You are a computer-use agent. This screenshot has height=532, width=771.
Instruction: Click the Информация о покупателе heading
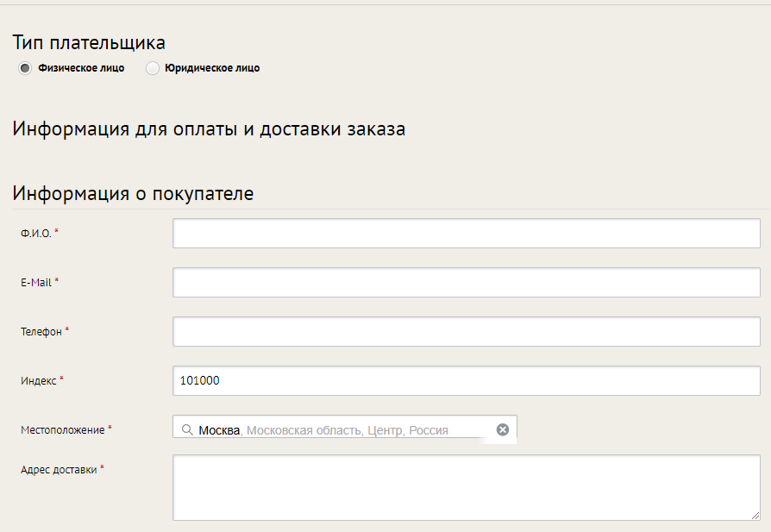[x=133, y=194]
